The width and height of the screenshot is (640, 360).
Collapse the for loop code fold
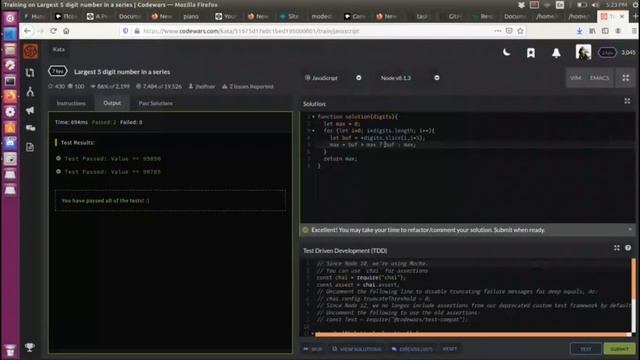313,131
